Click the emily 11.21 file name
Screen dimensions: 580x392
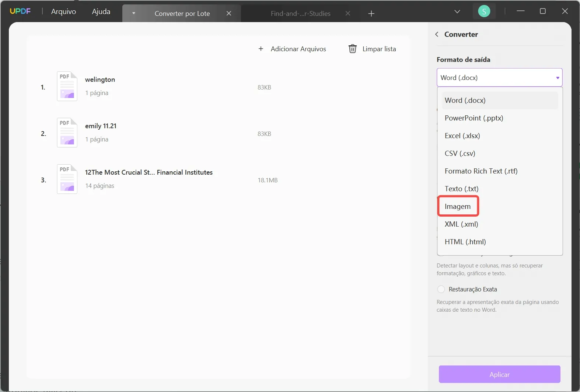coord(101,126)
